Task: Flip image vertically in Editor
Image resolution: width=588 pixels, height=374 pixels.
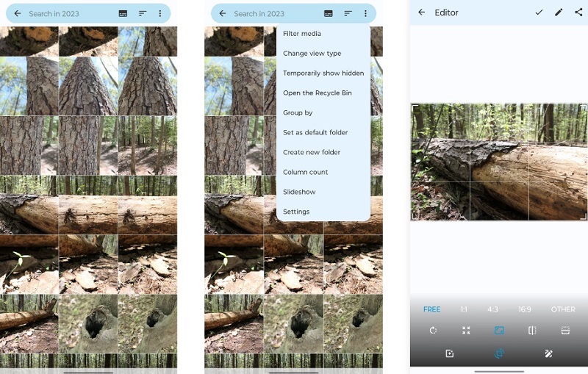Action: pos(565,330)
